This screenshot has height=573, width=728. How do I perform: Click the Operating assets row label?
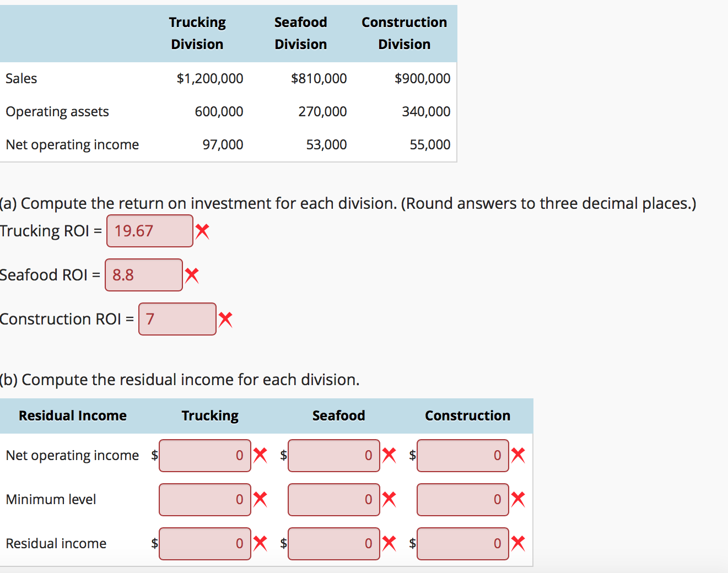point(57,112)
